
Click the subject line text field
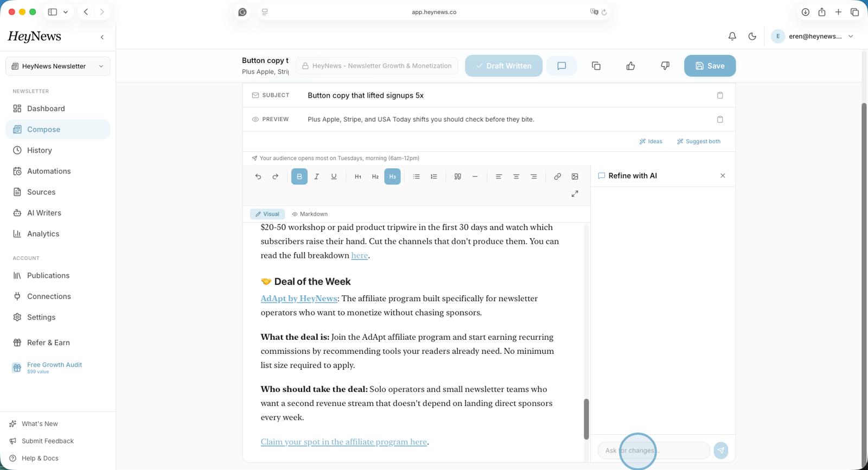coord(507,96)
